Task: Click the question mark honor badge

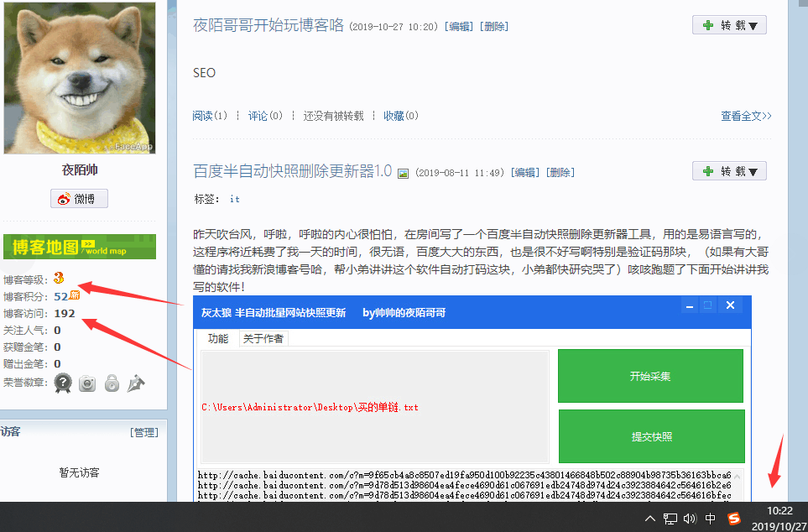Action: [x=63, y=383]
